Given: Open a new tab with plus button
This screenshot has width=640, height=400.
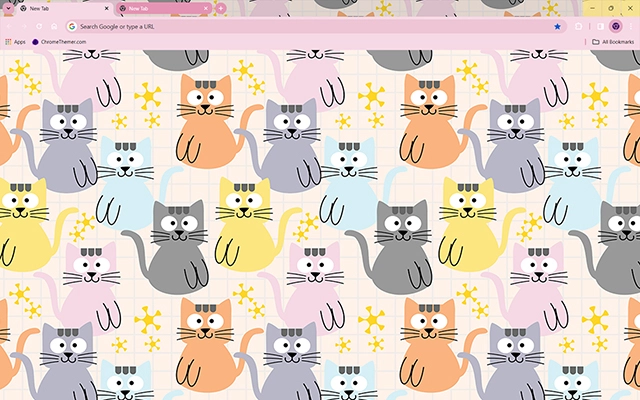Looking at the screenshot, I should click(x=220, y=8).
